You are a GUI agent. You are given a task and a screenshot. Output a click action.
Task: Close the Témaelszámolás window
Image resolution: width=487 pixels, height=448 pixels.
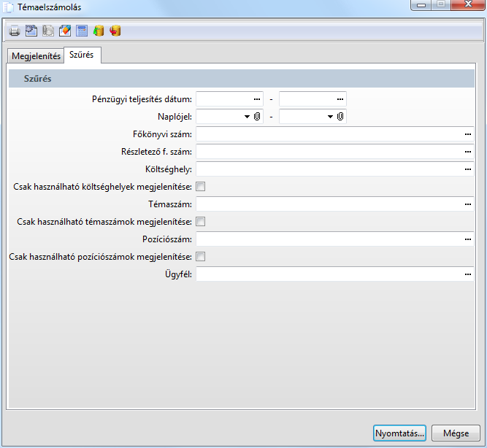pos(468,4)
